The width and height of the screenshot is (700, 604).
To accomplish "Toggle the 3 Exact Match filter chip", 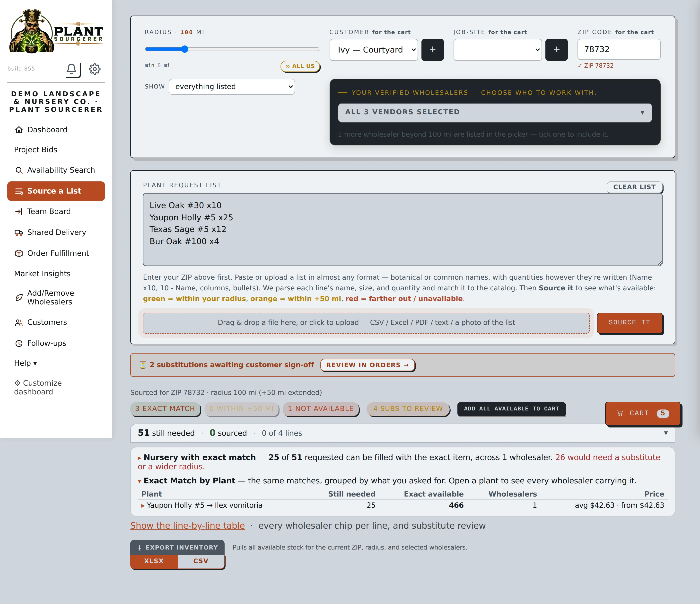I will 165,409.
